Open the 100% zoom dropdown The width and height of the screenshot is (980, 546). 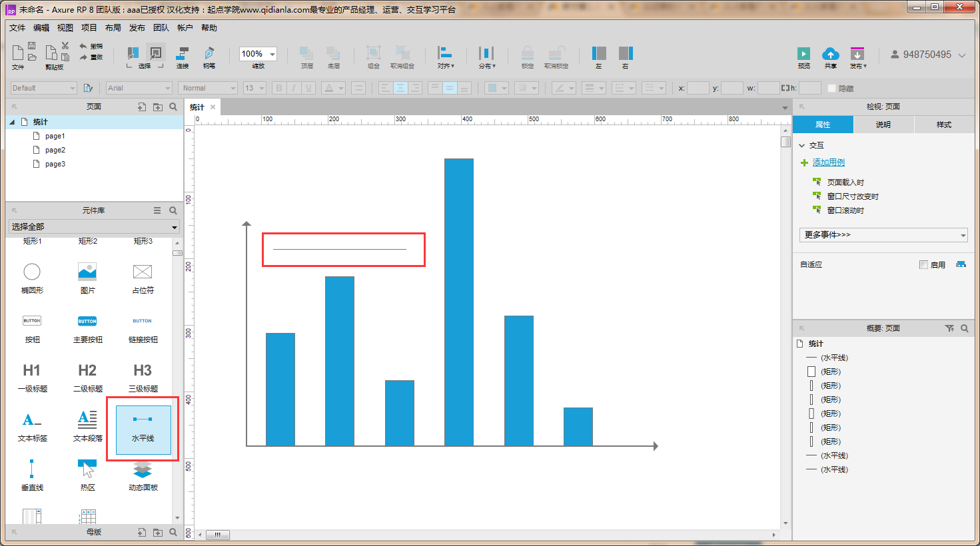coord(272,54)
